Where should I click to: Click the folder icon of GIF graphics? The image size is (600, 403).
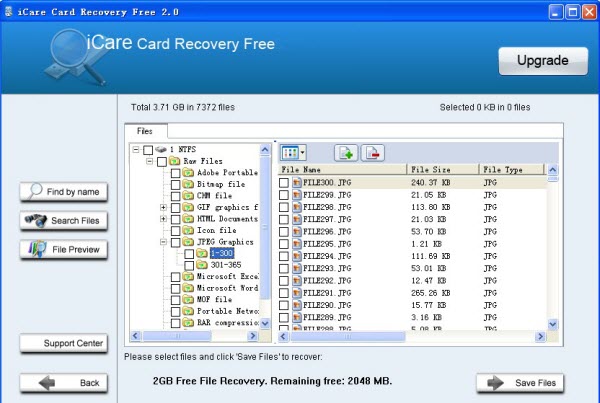[188, 207]
